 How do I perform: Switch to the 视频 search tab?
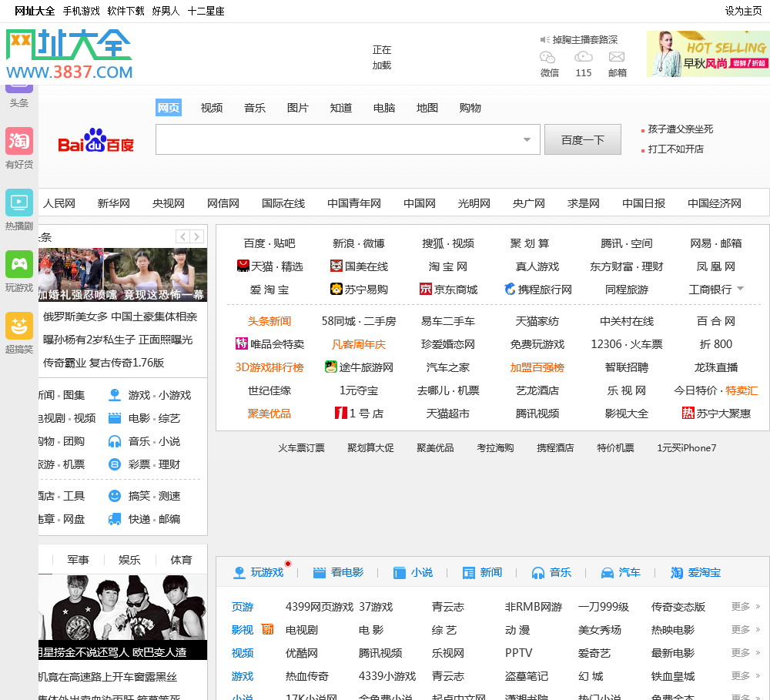pos(212,108)
